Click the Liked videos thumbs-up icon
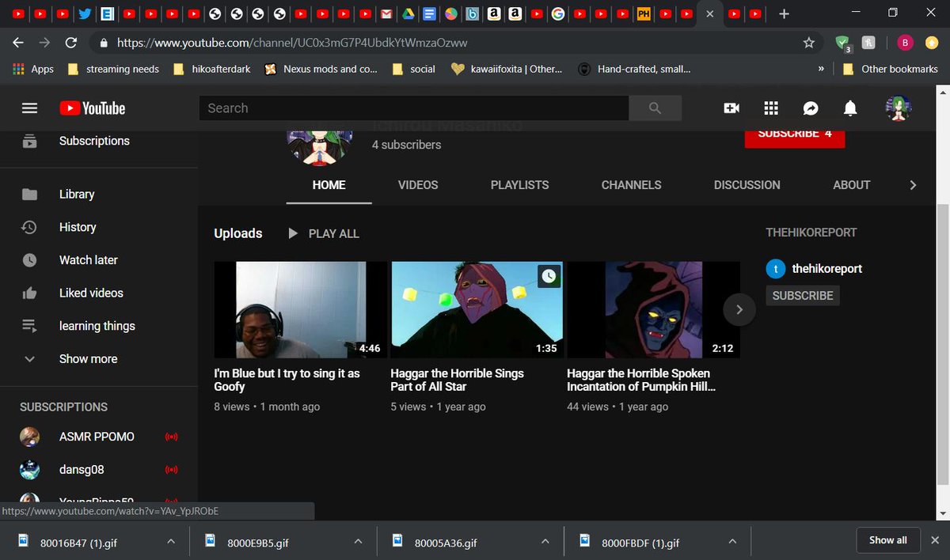This screenshot has height=560, width=950. (29, 293)
